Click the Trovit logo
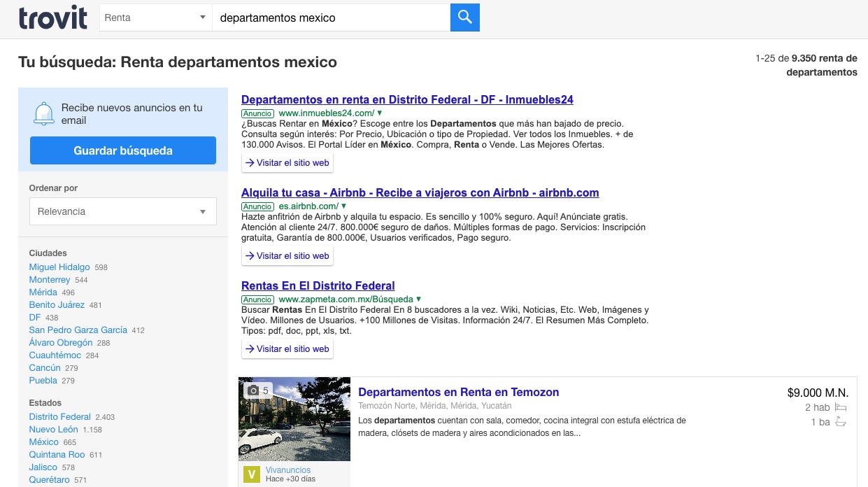 point(53,17)
